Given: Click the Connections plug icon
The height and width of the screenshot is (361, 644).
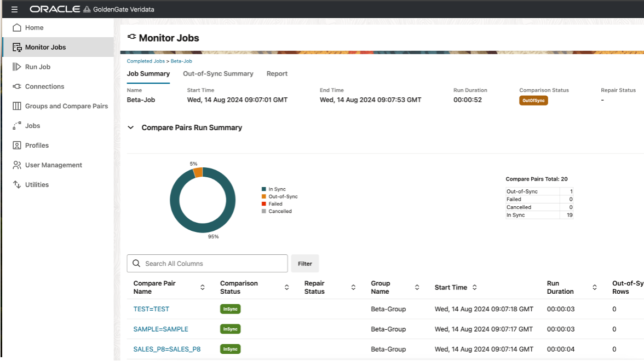Looking at the screenshot, I should [x=17, y=86].
